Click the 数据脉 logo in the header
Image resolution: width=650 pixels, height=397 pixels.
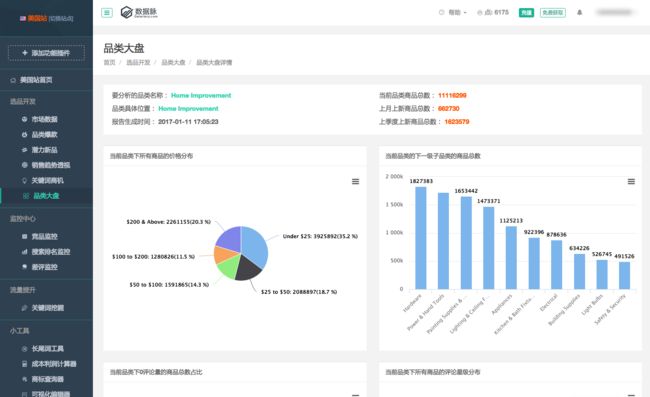139,12
